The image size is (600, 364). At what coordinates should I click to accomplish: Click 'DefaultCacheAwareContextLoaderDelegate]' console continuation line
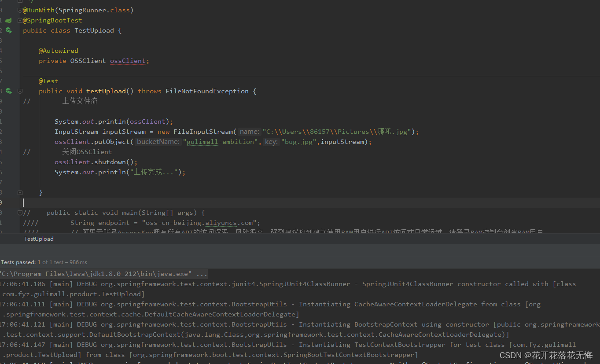click(151, 314)
